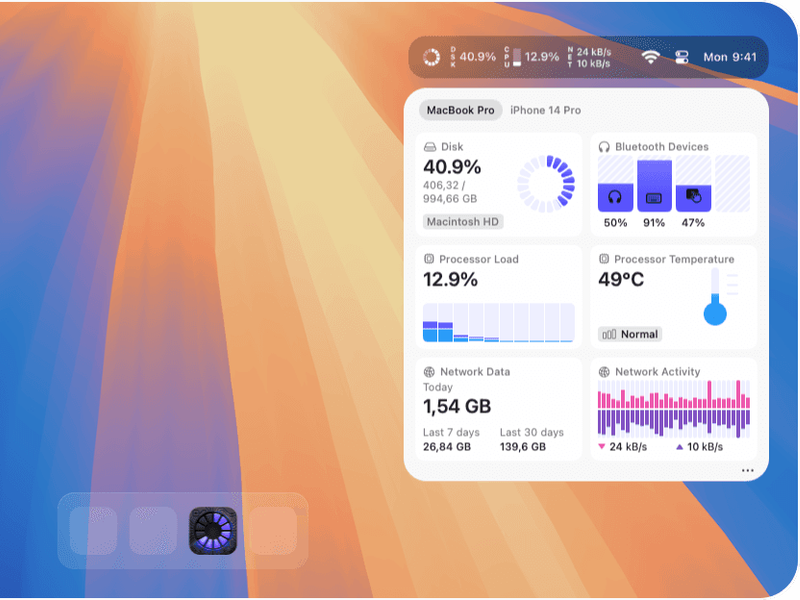The image size is (800, 600).
Task: Open the ellipsis options at bottom right
Action: (747, 470)
